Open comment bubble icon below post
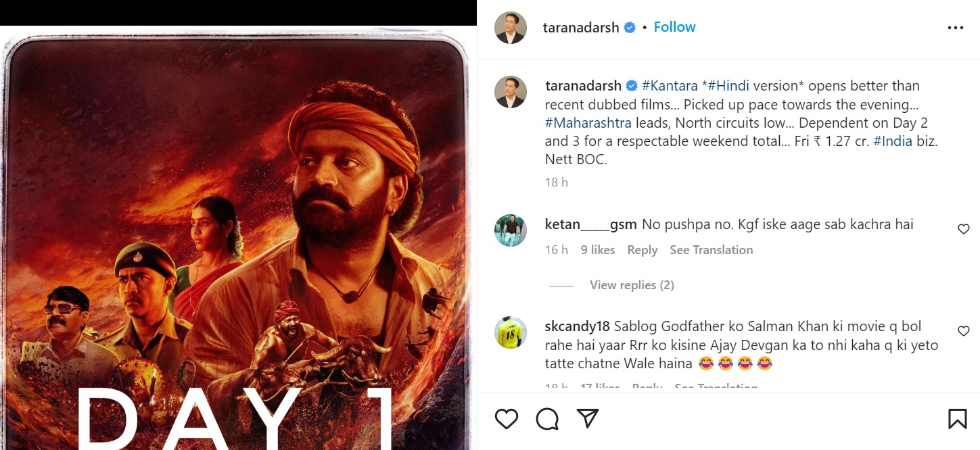The height and width of the screenshot is (450, 980). click(546, 420)
